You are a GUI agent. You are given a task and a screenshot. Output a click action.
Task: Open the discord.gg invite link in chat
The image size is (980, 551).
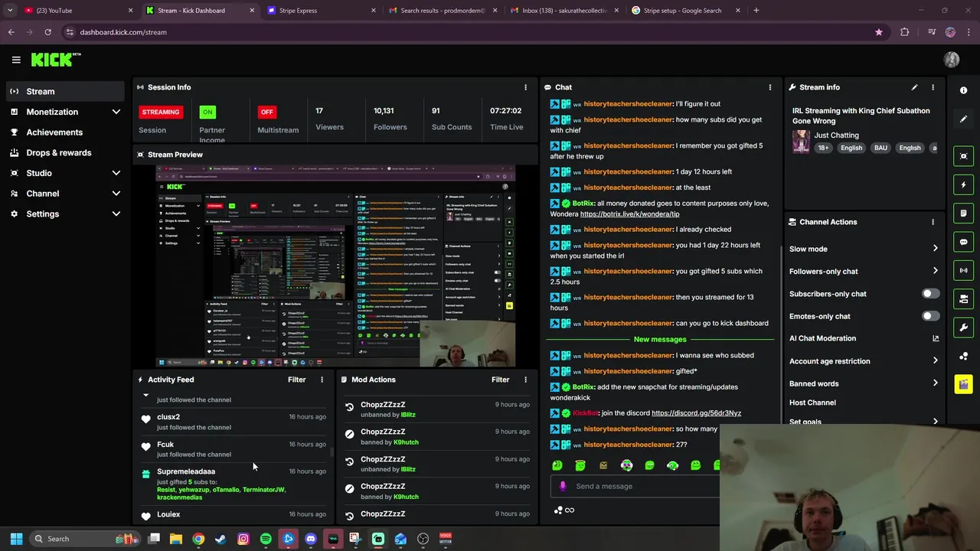696,413
